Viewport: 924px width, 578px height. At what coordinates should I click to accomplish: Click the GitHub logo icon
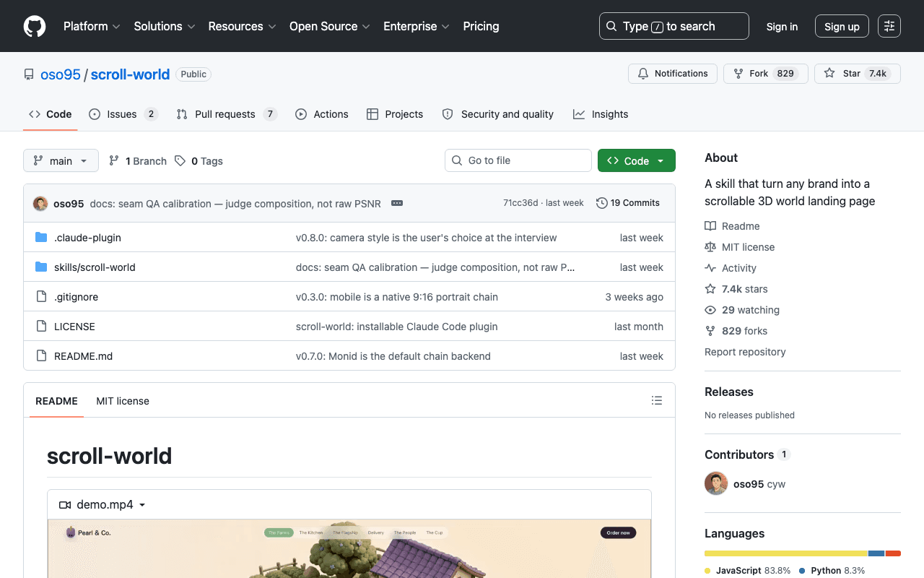35,26
